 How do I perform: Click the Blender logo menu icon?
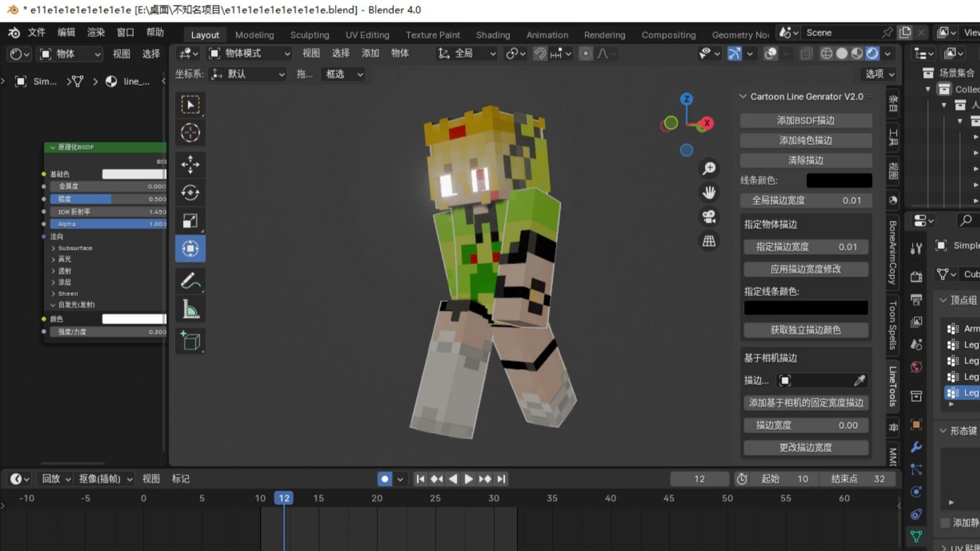[x=14, y=33]
